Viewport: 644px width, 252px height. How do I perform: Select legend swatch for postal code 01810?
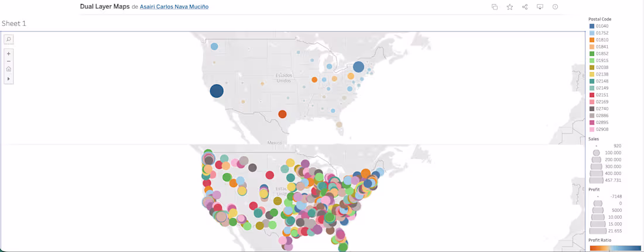pos(592,40)
